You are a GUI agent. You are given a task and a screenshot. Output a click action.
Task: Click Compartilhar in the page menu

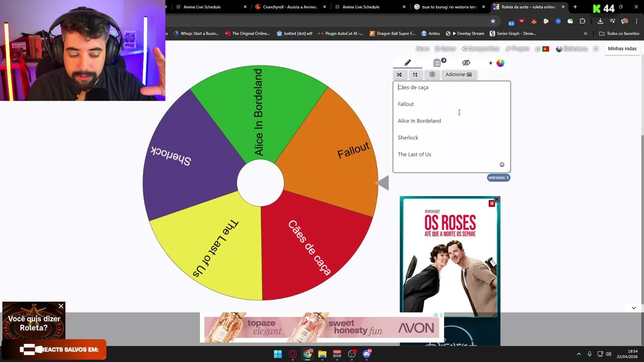(480, 49)
